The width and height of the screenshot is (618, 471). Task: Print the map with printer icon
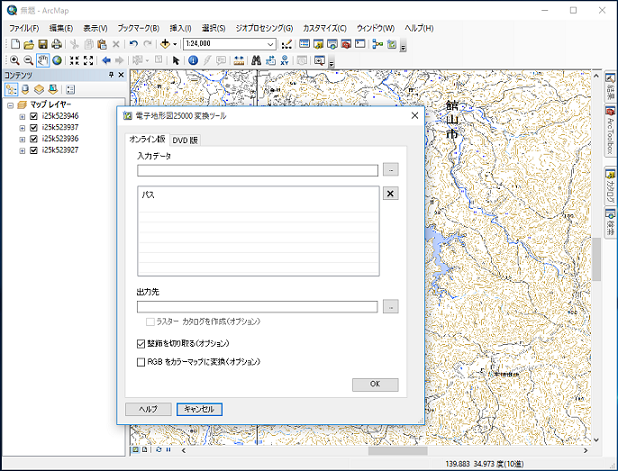click(x=56, y=44)
